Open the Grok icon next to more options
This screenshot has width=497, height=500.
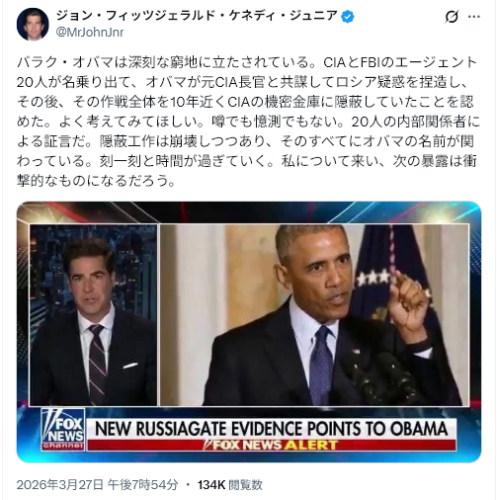point(452,17)
